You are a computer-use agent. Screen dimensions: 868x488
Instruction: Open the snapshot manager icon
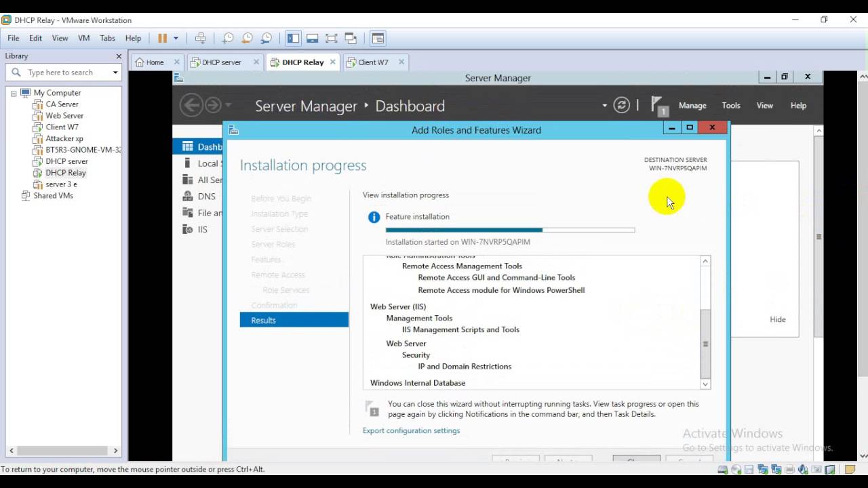(267, 39)
